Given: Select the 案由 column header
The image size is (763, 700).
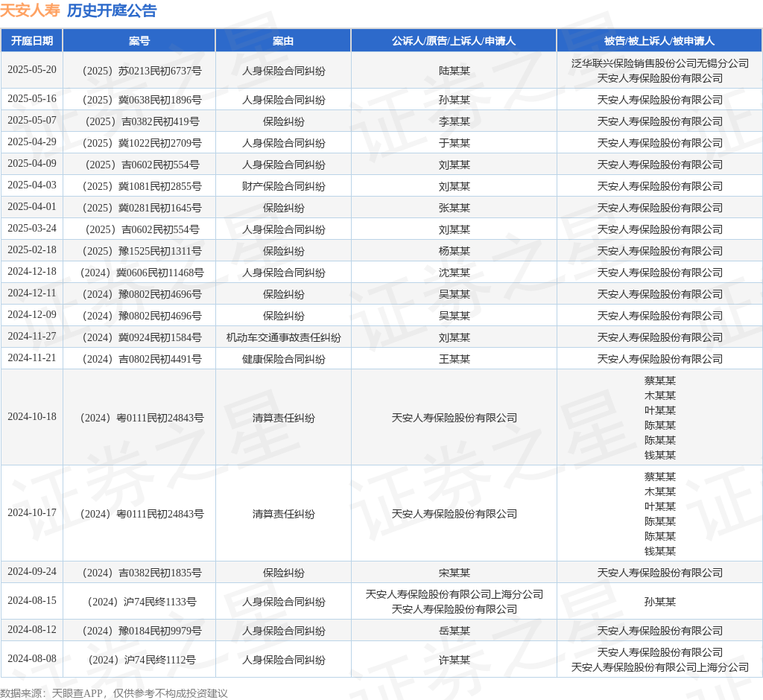Looking at the screenshot, I should [283, 41].
